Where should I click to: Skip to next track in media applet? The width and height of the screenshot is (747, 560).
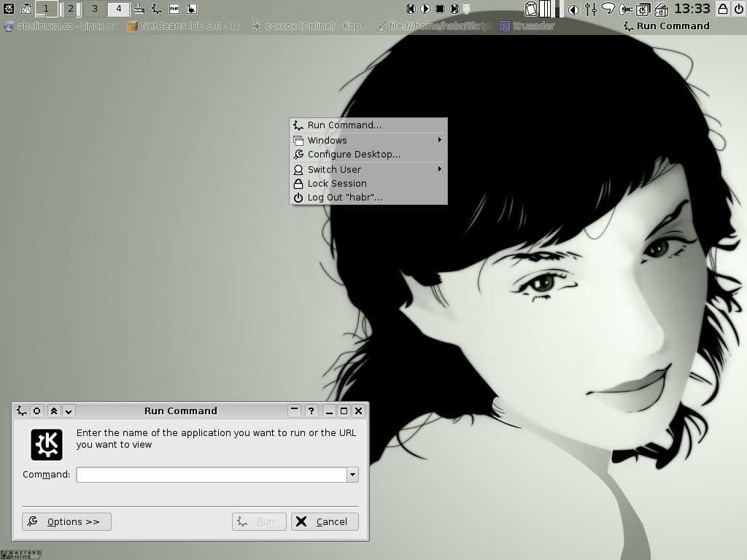tap(454, 9)
